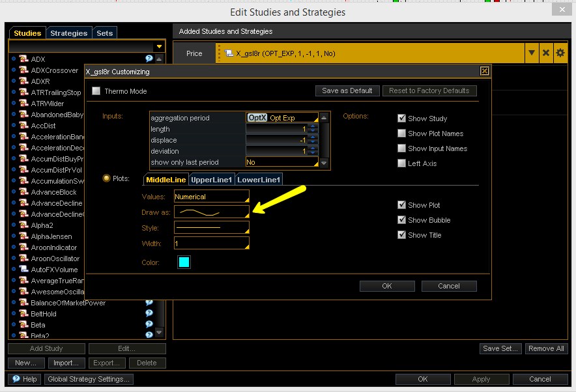
Task: Decrease the displace input stepper
Action: [x=313, y=142]
